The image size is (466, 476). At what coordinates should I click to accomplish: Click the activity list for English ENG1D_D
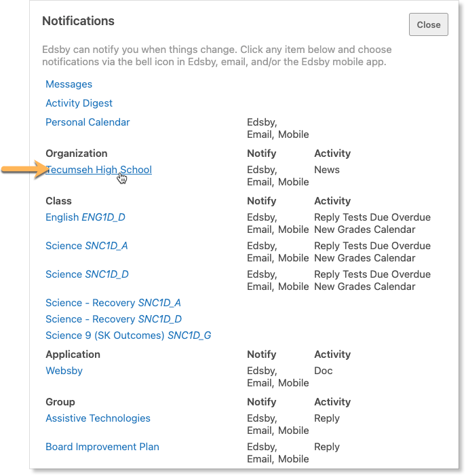click(372, 223)
